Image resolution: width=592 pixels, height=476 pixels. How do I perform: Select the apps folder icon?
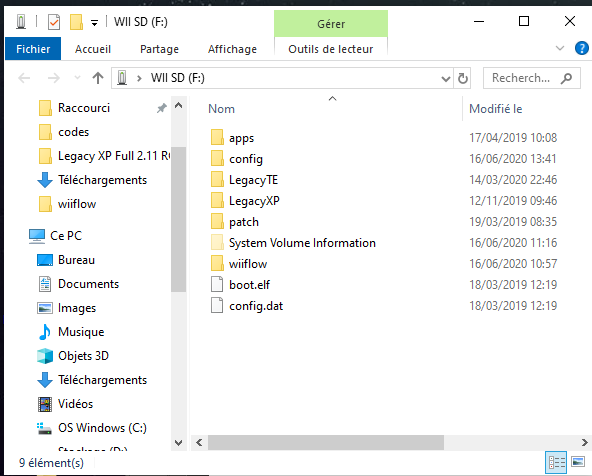click(x=217, y=137)
